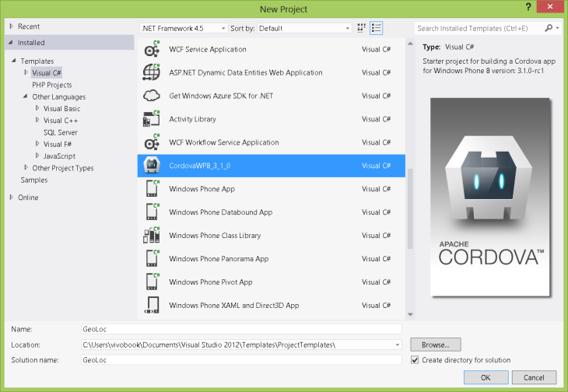Expand the JavaScript node
568x392 pixels.
tap(37, 156)
